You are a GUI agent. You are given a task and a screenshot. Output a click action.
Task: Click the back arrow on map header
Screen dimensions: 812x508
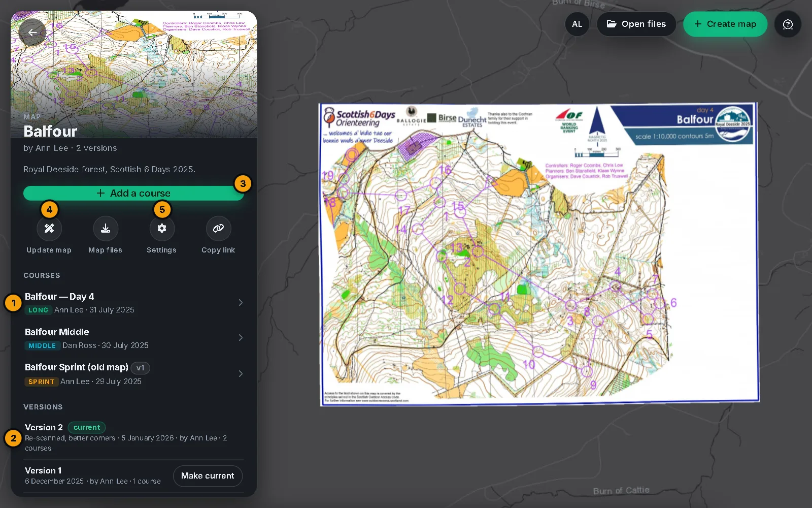pyautogui.click(x=32, y=33)
